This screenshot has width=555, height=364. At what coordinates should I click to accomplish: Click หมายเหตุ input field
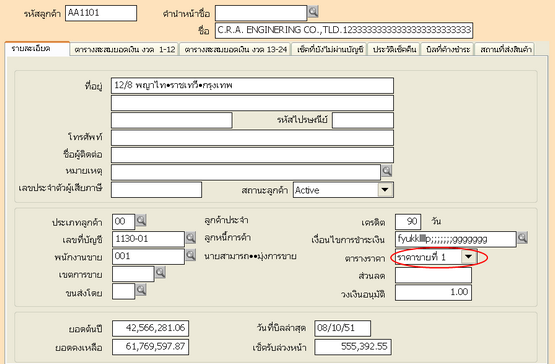pyautogui.click(x=246, y=172)
